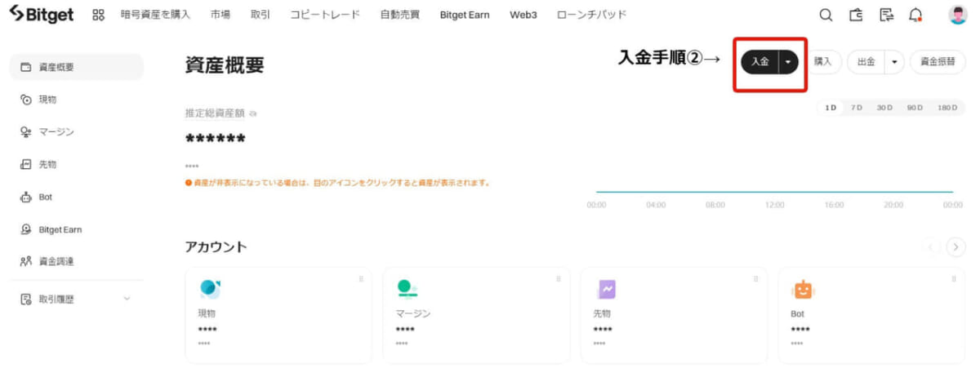Screen dimensions: 980x386
Task: Click the 先物 card label
Action: point(602,313)
